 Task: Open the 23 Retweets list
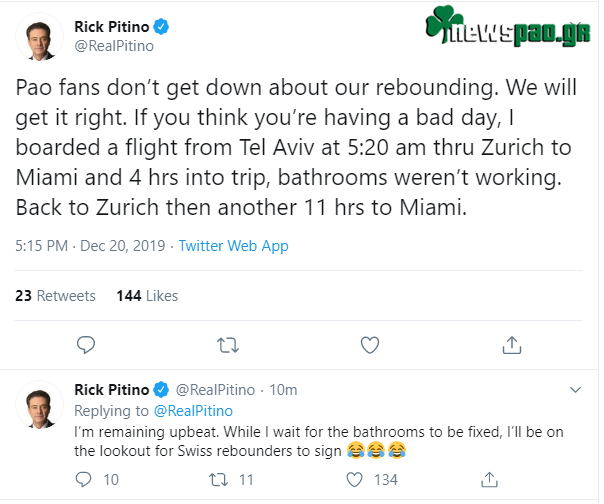[x=56, y=296]
